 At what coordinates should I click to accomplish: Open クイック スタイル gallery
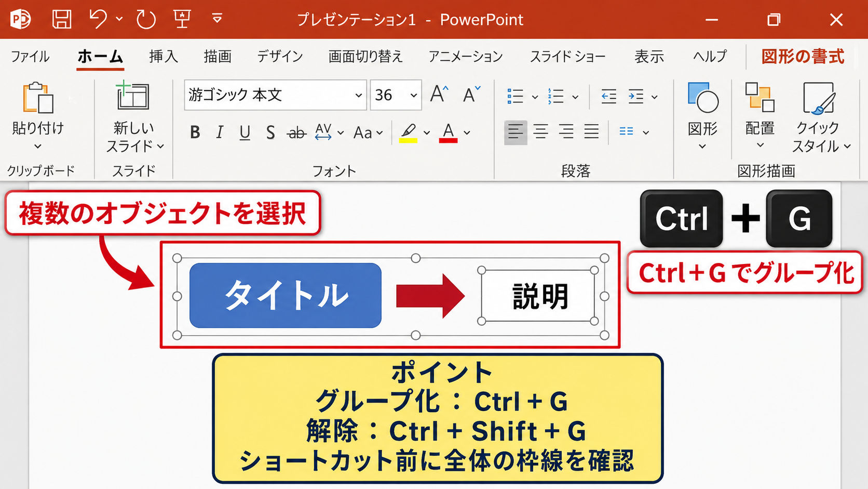(820, 117)
